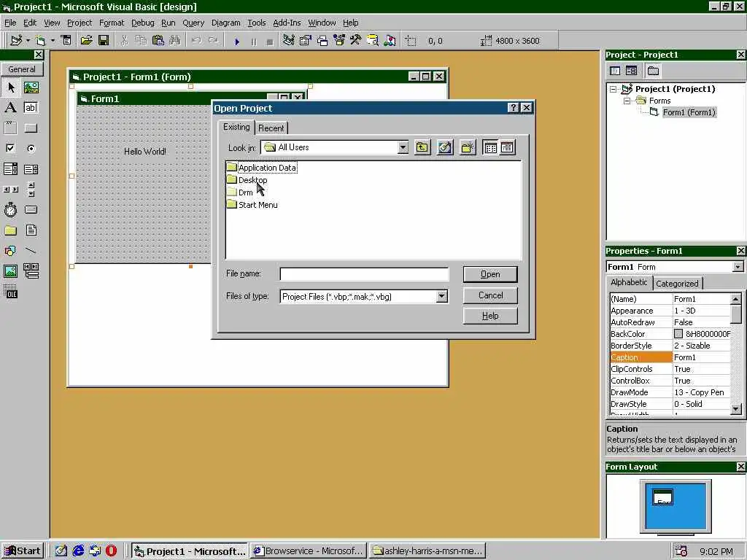Screen dimensions: 747x560
Task: Switch dialog to Details view
Action: 507,147
